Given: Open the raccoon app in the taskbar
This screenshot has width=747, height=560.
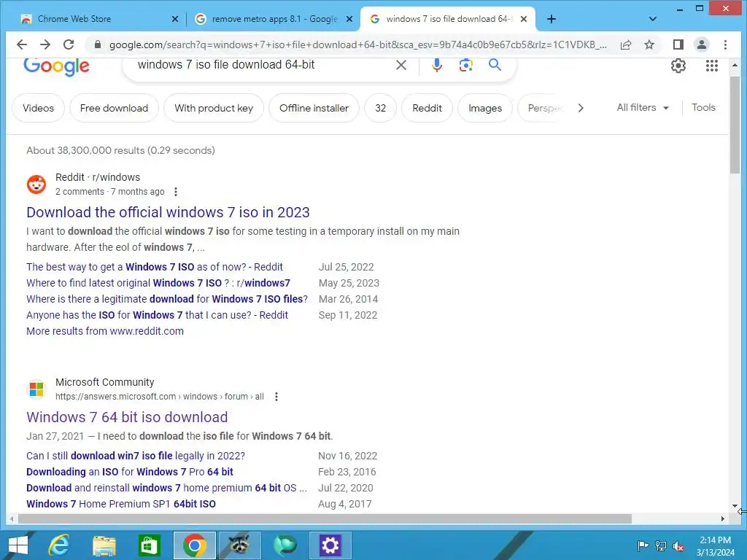Looking at the screenshot, I should pos(239,545).
